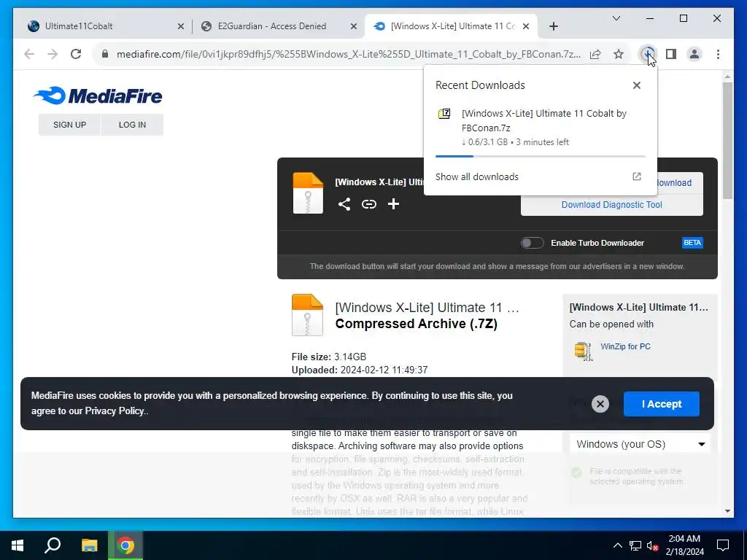Screen dimensions: 747x560
Task: Open the share this page icon
Action: pyautogui.click(x=595, y=54)
